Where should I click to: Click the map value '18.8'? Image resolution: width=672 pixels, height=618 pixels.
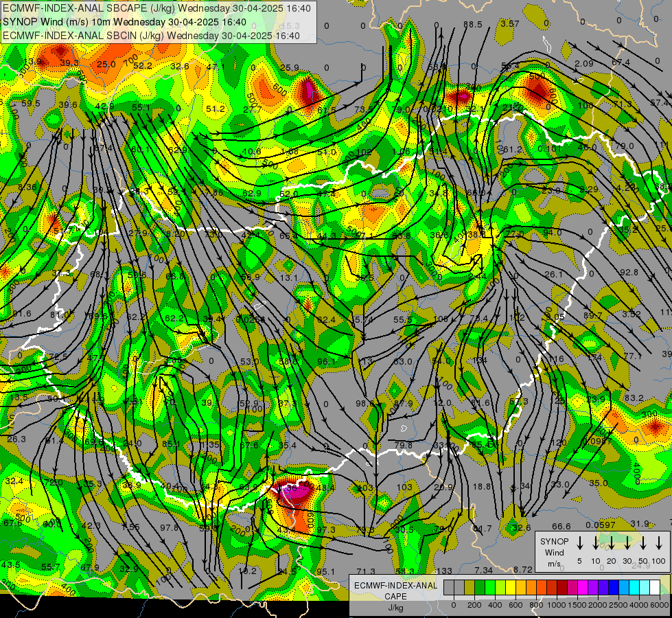[482, 486]
